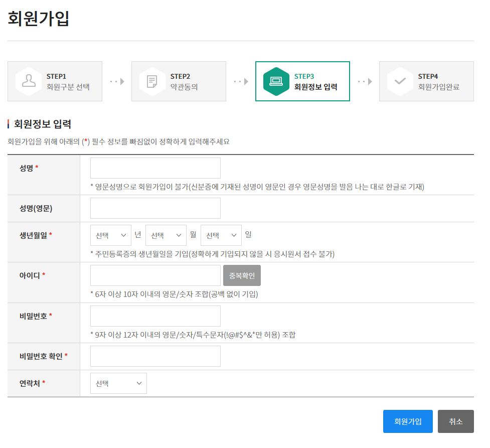This screenshot has height=448, width=490.
Task: Click the 취소 cancel button
Action: 455,421
